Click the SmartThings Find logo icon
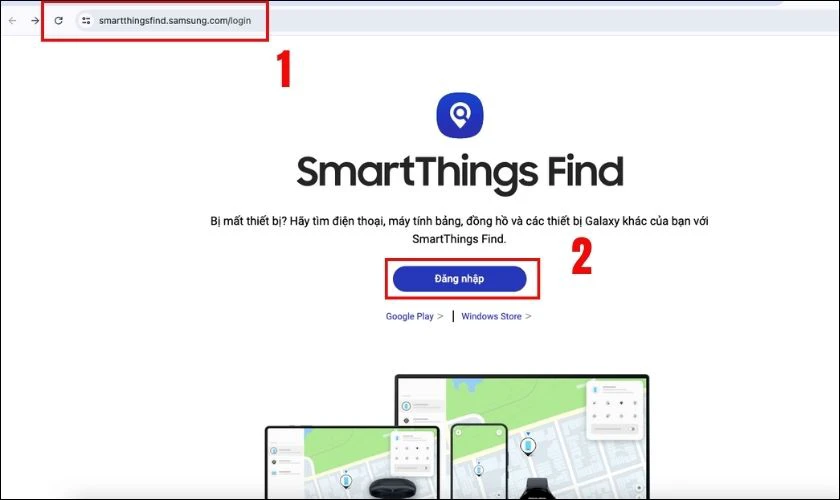Image resolution: width=840 pixels, height=500 pixels. 460,115
